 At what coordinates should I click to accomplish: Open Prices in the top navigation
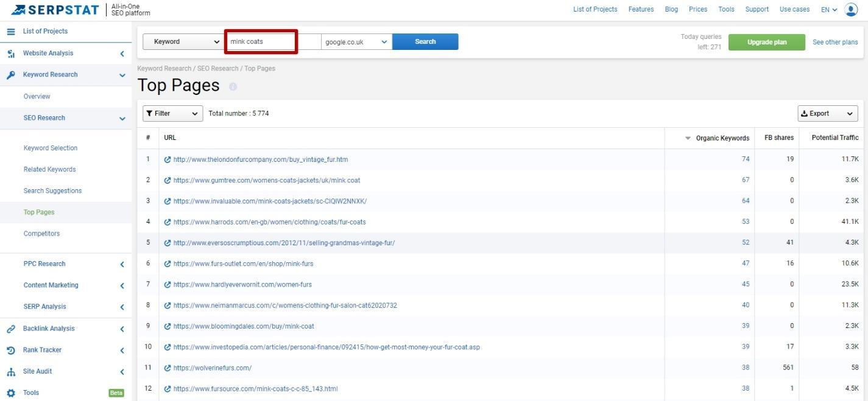pos(698,9)
